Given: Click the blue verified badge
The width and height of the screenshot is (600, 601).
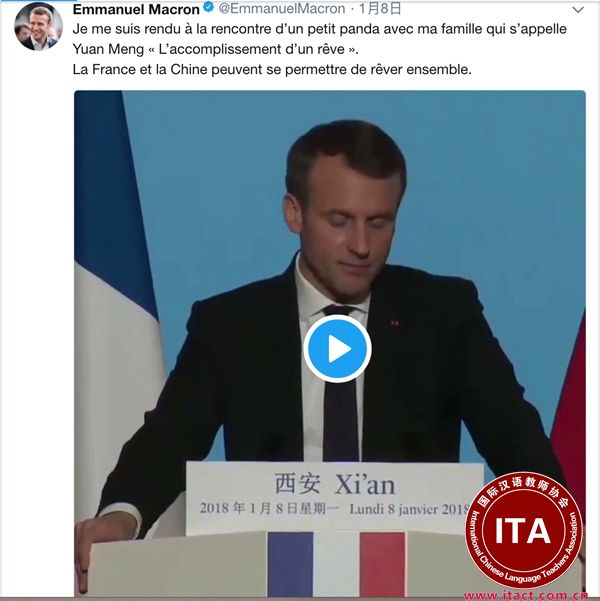Looking at the screenshot, I should click(x=208, y=8).
